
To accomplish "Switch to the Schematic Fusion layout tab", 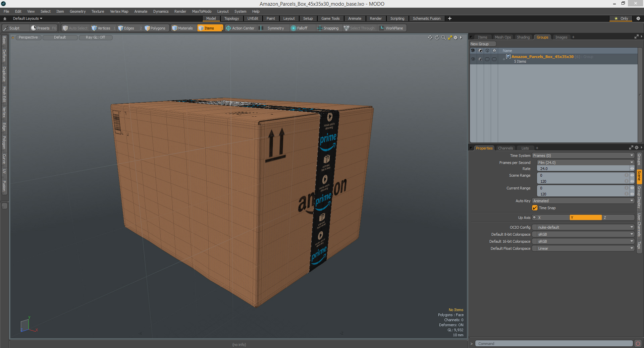I will click(x=427, y=18).
